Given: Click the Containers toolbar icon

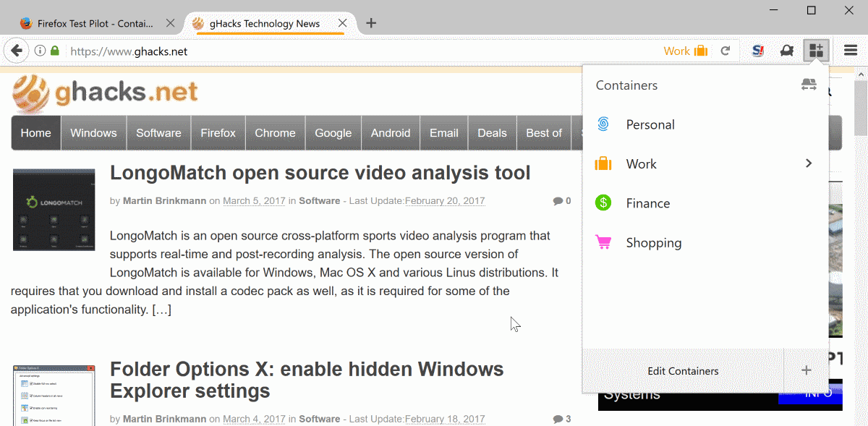Looking at the screenshot, I should (x=816, y=51).
